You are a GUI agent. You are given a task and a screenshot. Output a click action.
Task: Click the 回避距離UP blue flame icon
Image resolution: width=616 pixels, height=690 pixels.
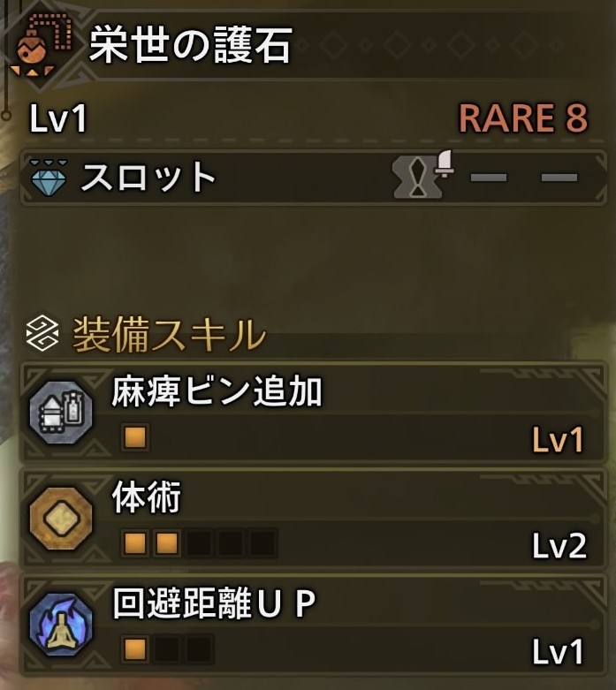point(61,624)
